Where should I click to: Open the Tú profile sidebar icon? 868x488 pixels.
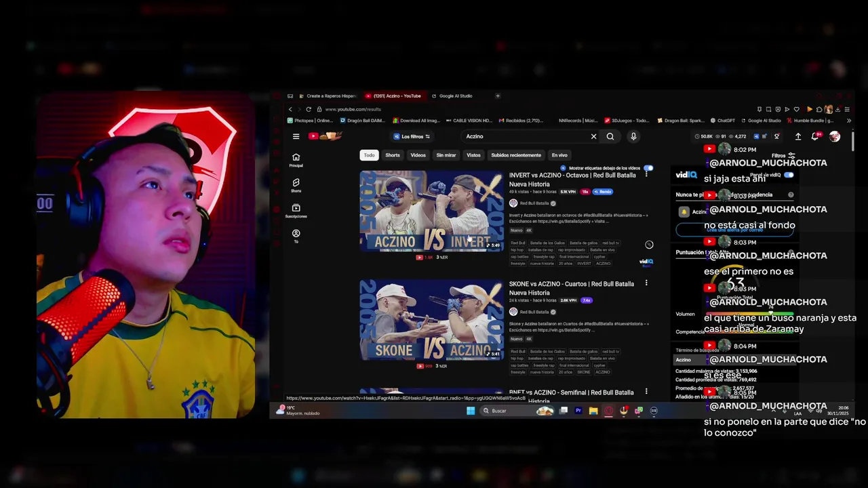point(296,236)
